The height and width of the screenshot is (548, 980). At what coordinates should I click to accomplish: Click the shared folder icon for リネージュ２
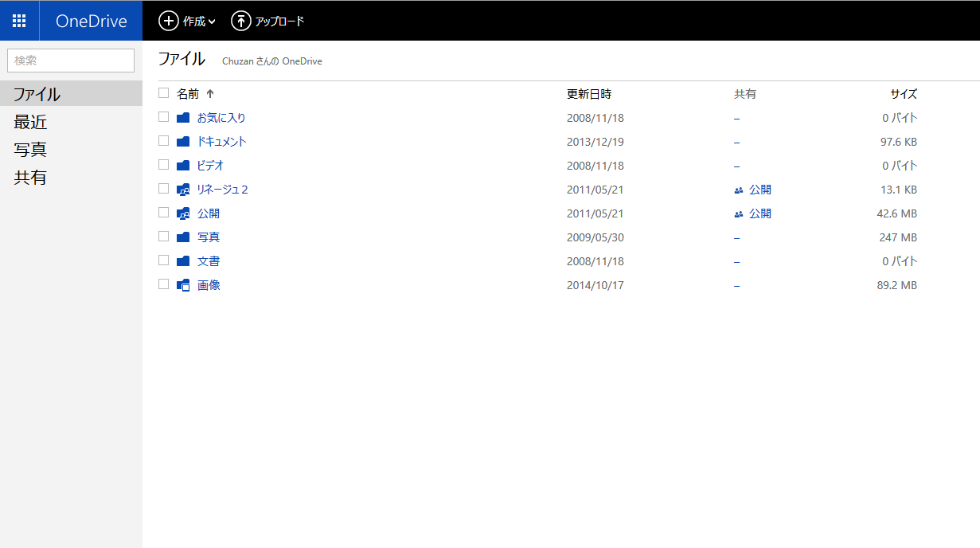[x=182, y=189]
